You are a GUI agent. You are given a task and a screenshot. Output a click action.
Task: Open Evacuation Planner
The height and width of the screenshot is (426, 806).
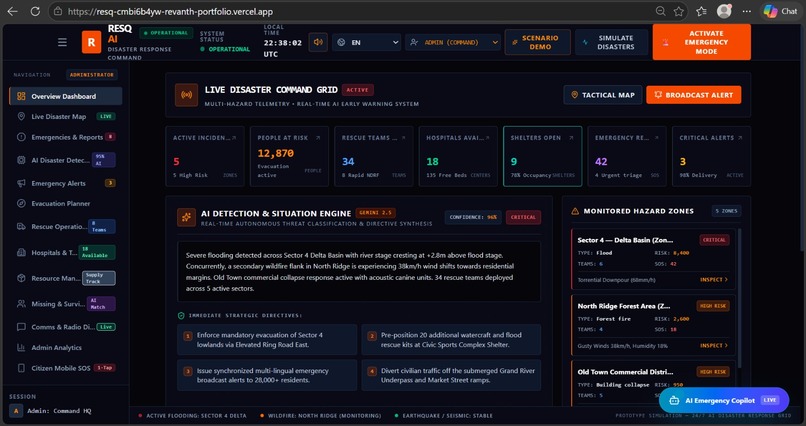66,203
